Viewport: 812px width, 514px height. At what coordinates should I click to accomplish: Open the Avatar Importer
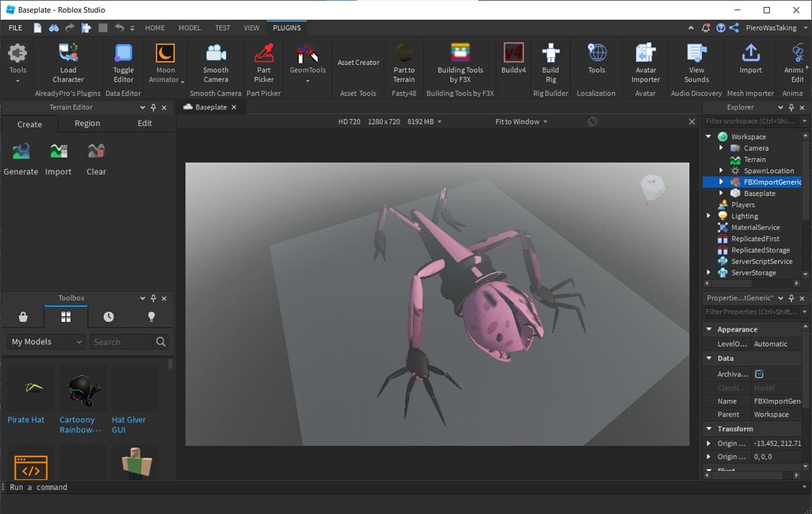tap(645, 63)
